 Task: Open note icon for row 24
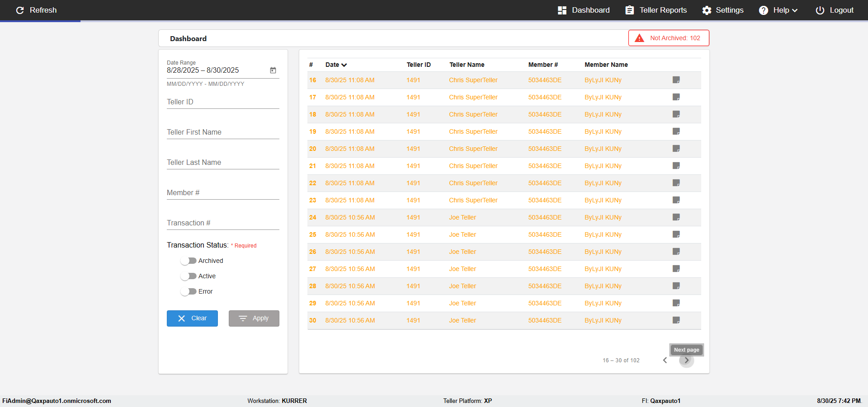[676, 217]
